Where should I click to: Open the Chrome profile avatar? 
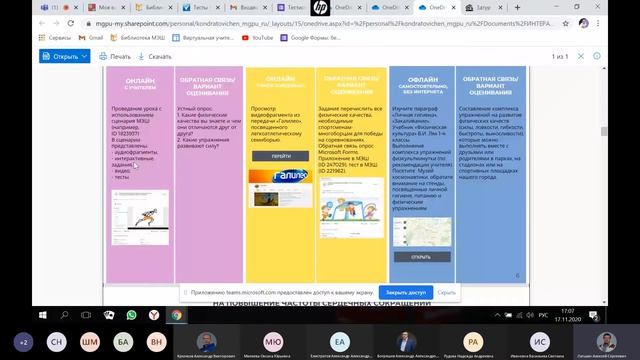[584, 23]
